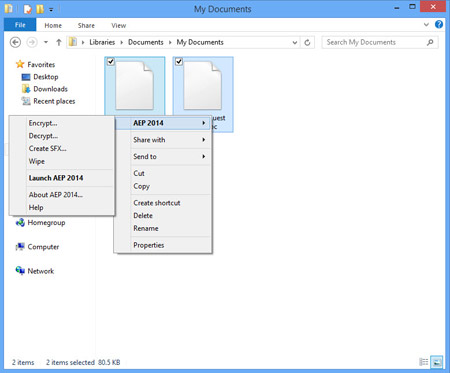Click the Explorer title bar system icon

click(9, 9)
